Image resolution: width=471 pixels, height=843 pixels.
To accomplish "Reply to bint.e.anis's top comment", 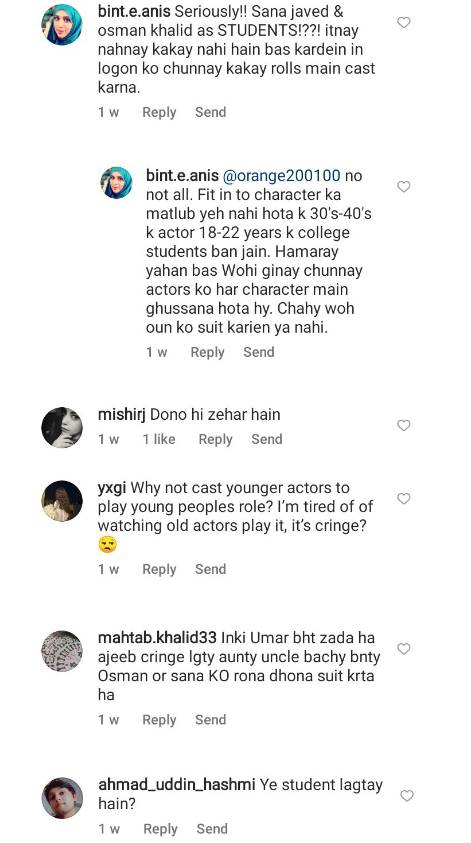I will click(x=159, y=112).
